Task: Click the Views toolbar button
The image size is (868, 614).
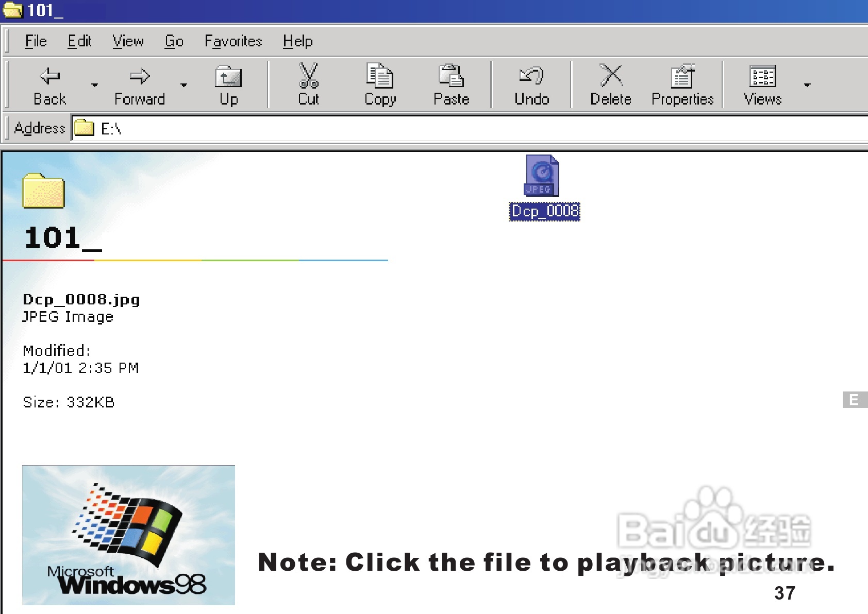Action: pyautogui.click(x=763, y=85)
